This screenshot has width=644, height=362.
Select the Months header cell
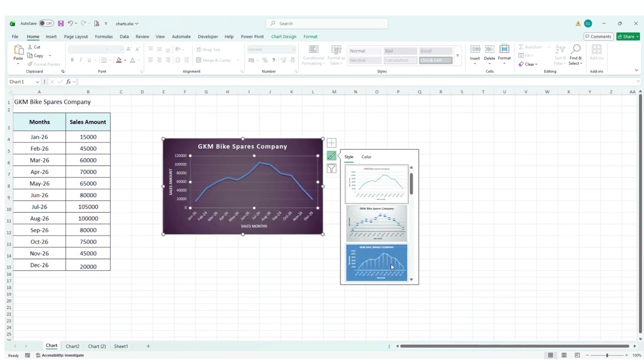click(39, 122)
